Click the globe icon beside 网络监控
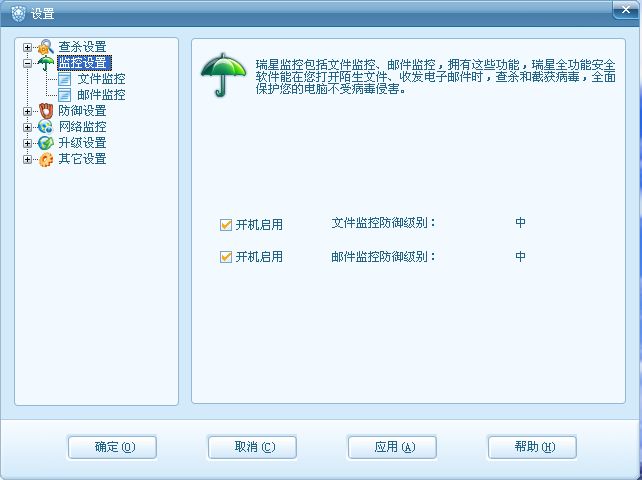 point(45,127)
